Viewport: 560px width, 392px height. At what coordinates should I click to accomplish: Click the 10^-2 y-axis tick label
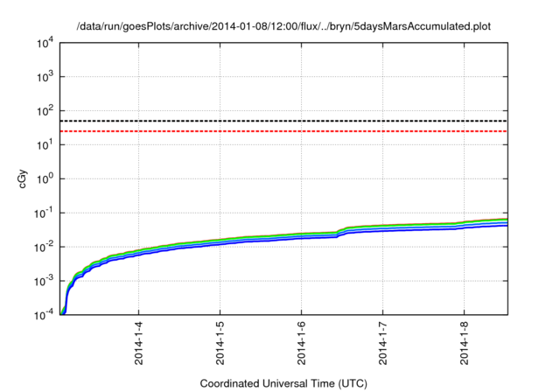pos(44,247)
